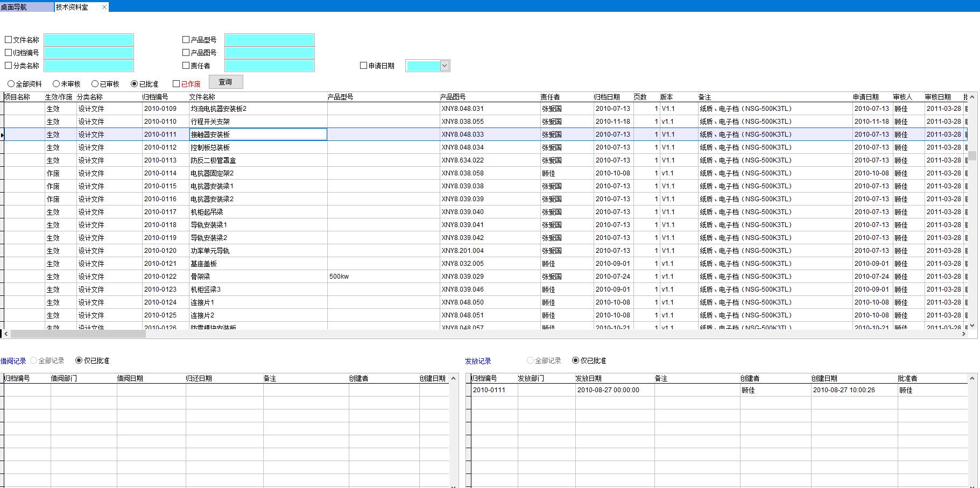
Task: Click the main table's scroll-right arrow
Action: (x=964, y=334)
